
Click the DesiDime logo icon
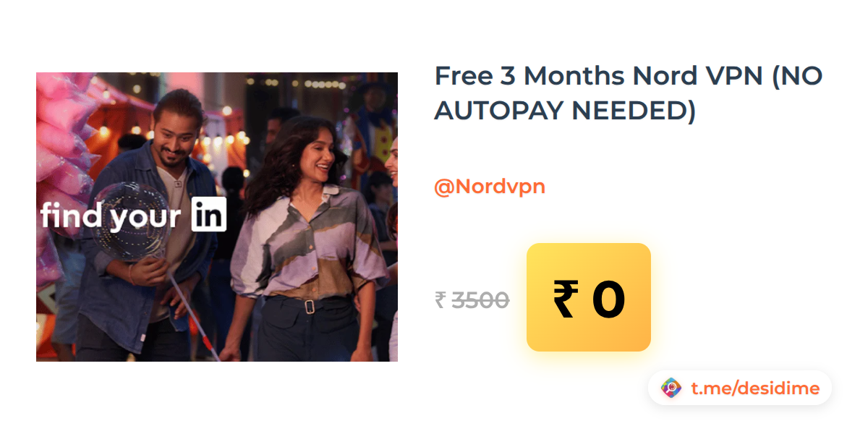671,388
